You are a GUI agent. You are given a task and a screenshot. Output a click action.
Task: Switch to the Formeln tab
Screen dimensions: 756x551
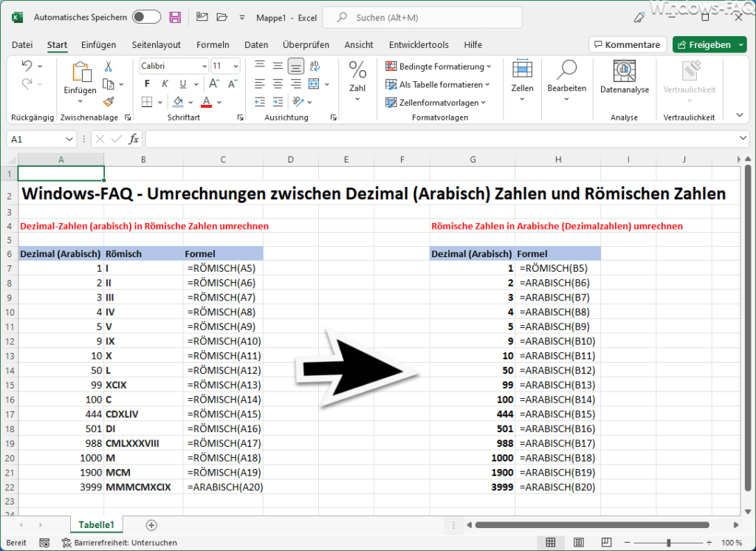[x=213, y=45]
